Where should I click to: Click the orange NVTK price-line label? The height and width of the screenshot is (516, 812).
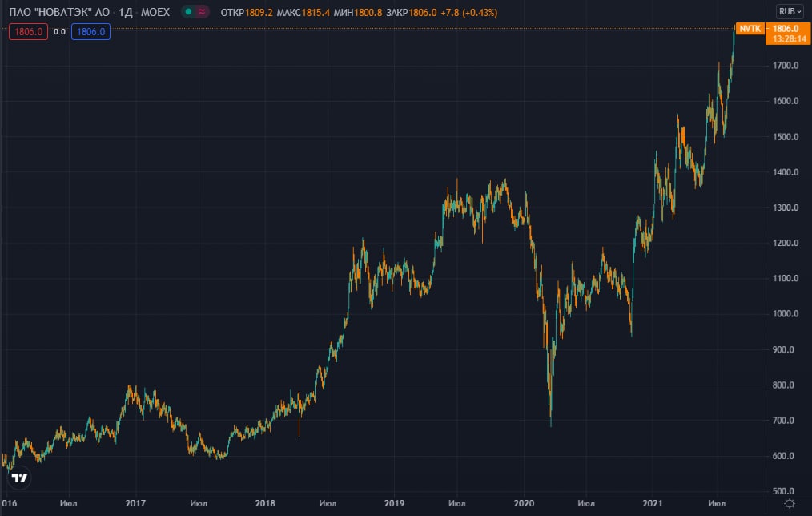pyautogui.click(x=750, y=29)
